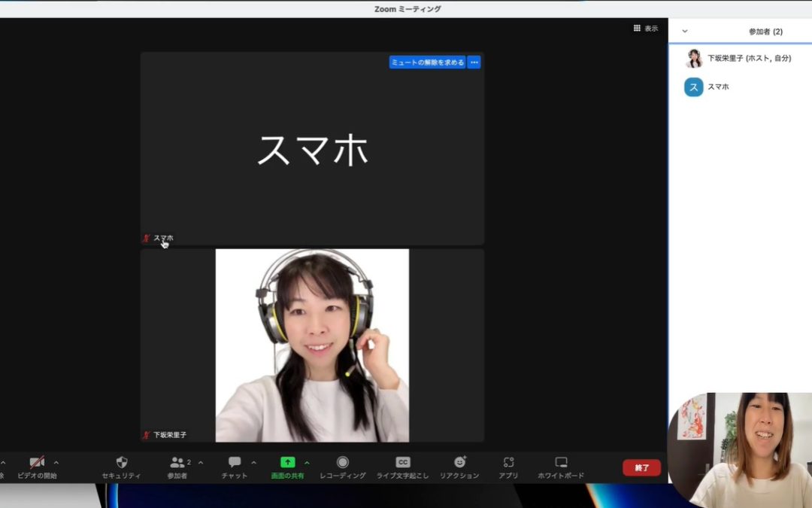Expand the arrow next to 参加者
The width and height of the screenshot is (812, 508).
pos(201,462)
